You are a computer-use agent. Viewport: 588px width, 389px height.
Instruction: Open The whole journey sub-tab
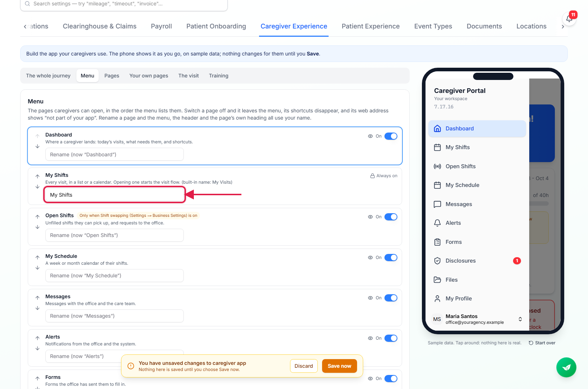pyautogui.click(x=48, y=76)
